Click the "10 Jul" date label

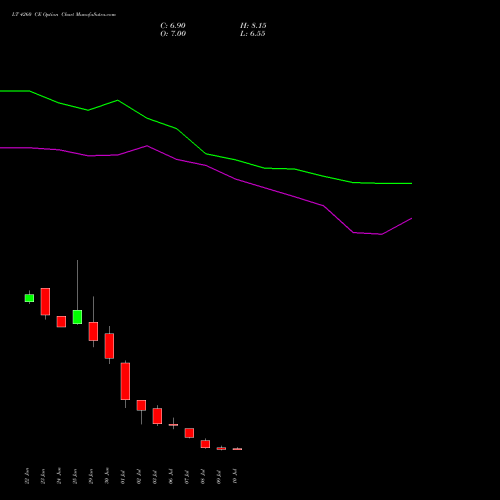pyautogui.click(x=235, y=477)
